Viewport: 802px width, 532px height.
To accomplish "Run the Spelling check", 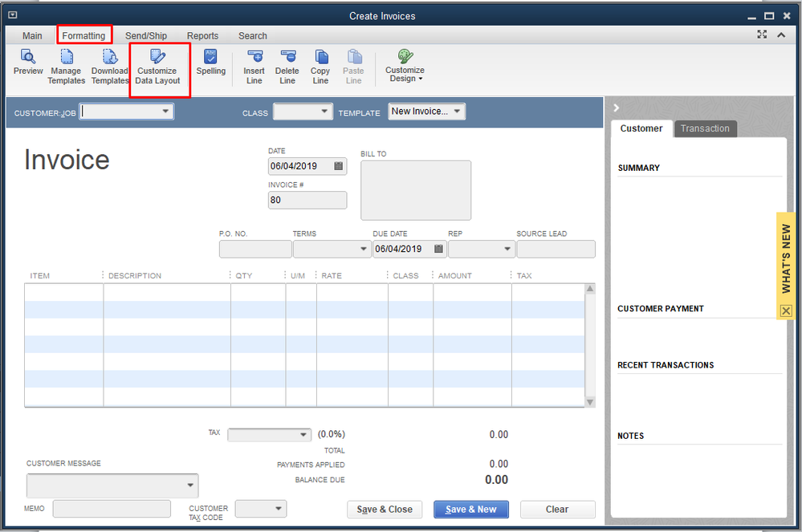I will pos(210,61).
